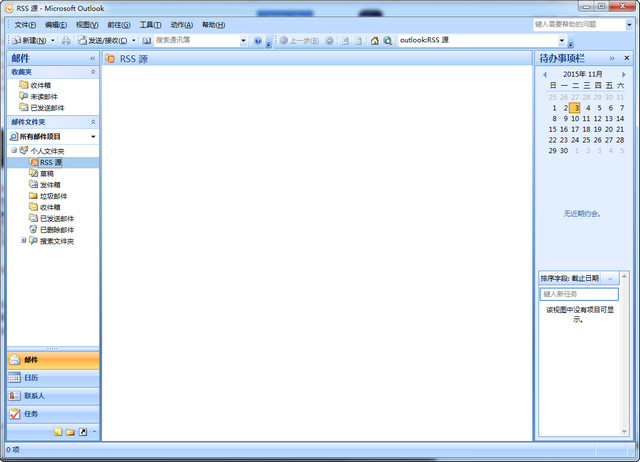Click the Stop icon in web toolbar
This screenshot has width=640, height=462.
click(x=345, y=40)
